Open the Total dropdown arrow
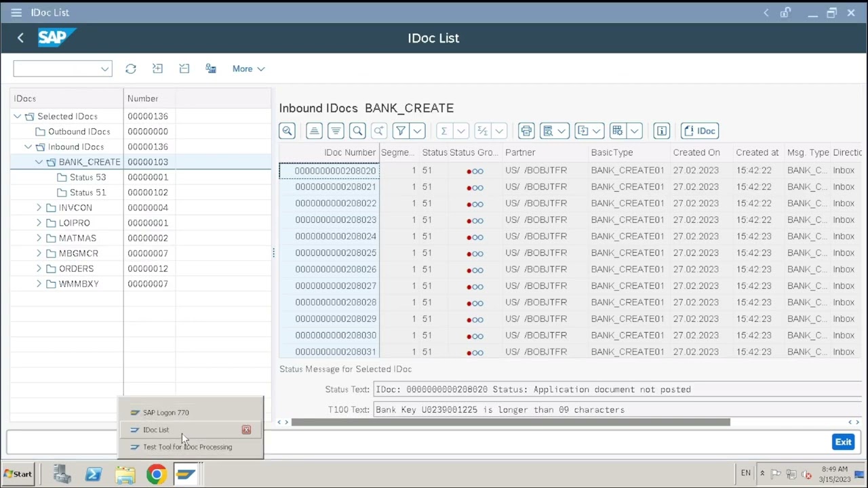Viewport: 868px width, 488px height. click(x=461, y=131)
